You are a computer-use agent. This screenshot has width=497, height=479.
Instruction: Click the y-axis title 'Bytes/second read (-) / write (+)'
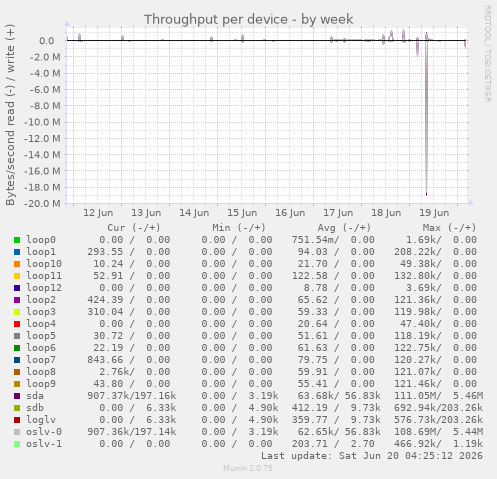10,115
